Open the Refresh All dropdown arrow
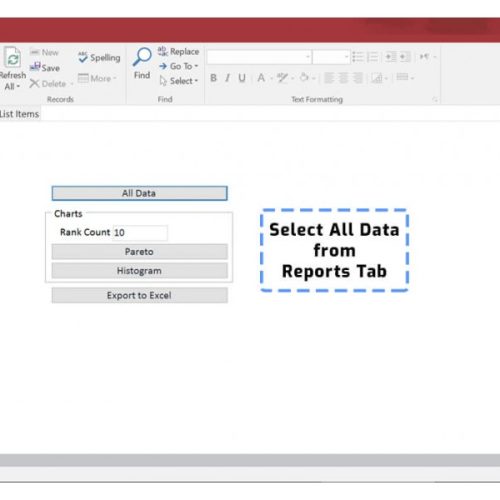 pos(18,87)
